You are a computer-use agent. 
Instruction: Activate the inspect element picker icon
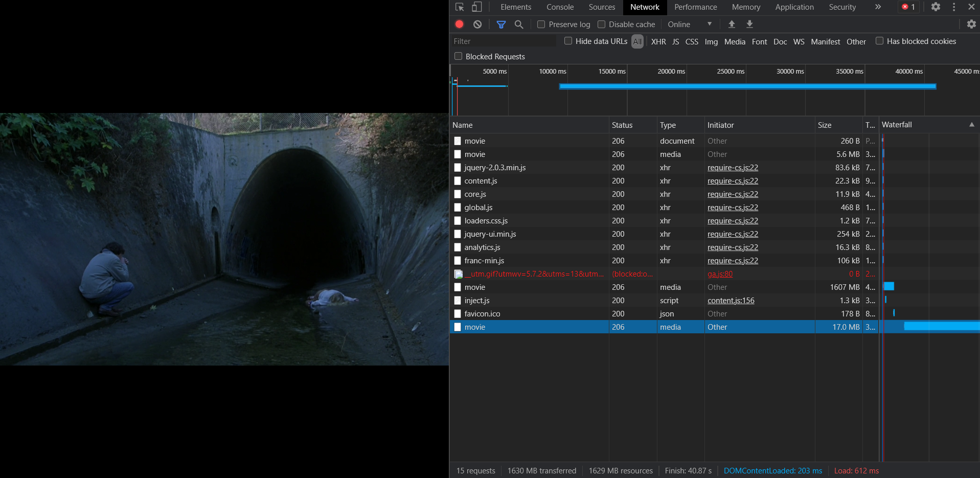point(460,7)
